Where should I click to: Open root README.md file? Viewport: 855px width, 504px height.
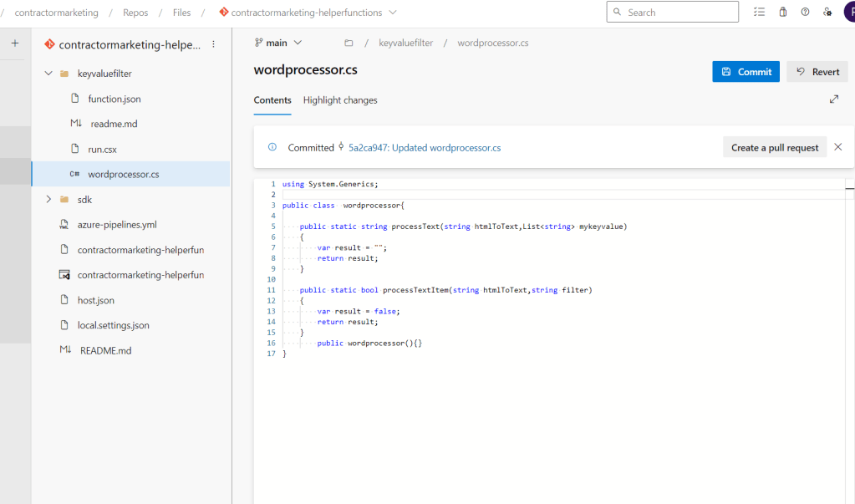click(106, 350)
